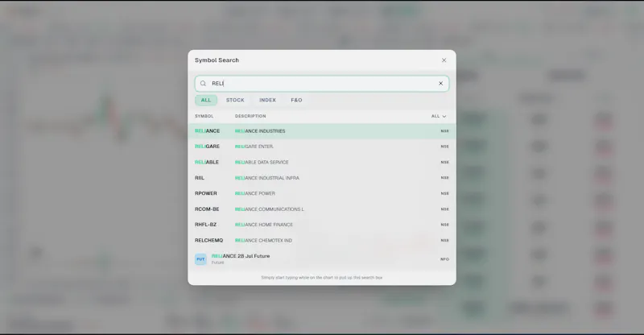Click NSE label on RELIANCE row
This screenshot has height=335, width=644.
click(x=445, y=131)
